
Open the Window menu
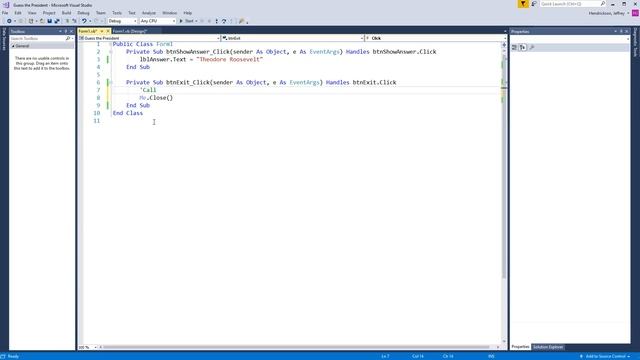point(169,13)
